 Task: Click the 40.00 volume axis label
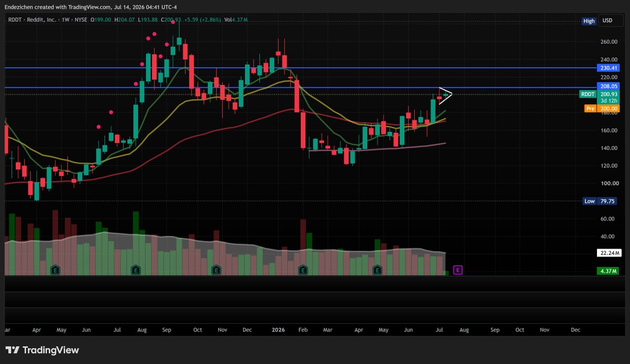tap(607, 237)
